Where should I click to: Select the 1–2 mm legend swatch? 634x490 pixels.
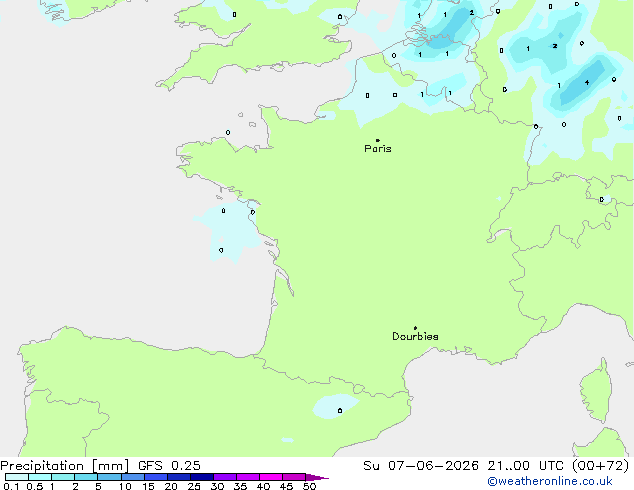click(x=63, y=477)
